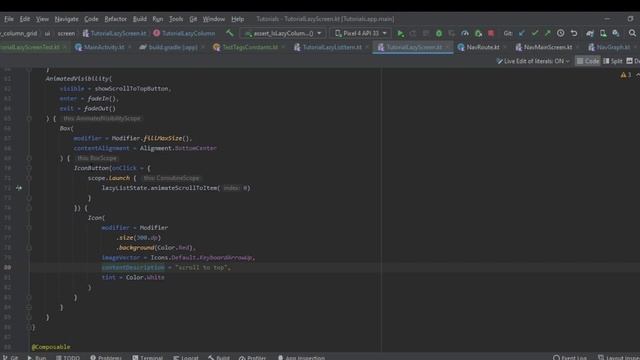This screenshot has width=640, height=360.
Task: Click the Git Commit checkmark icon
Action: (535, 33)
